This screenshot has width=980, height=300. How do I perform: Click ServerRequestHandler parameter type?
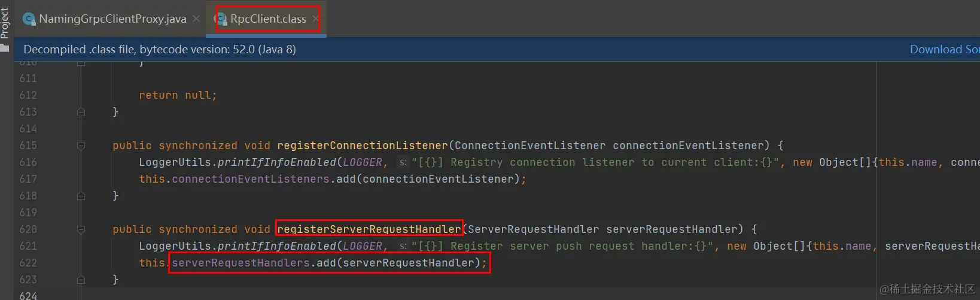tap(533, 229)
